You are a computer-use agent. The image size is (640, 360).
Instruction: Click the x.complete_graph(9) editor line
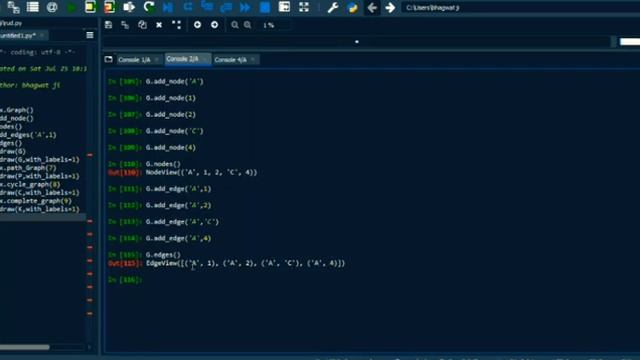(x=36, y=201)
